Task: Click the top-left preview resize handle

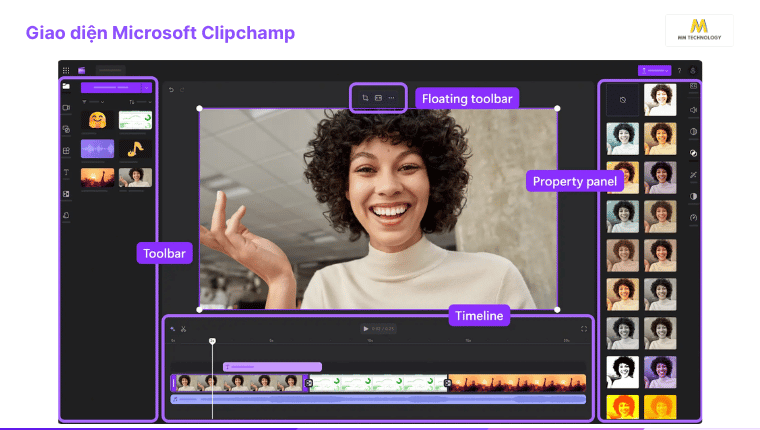Action: click(200, 109)
